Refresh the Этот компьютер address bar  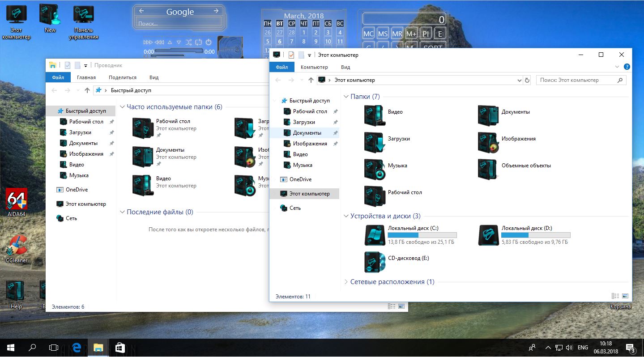coord(527,80)
